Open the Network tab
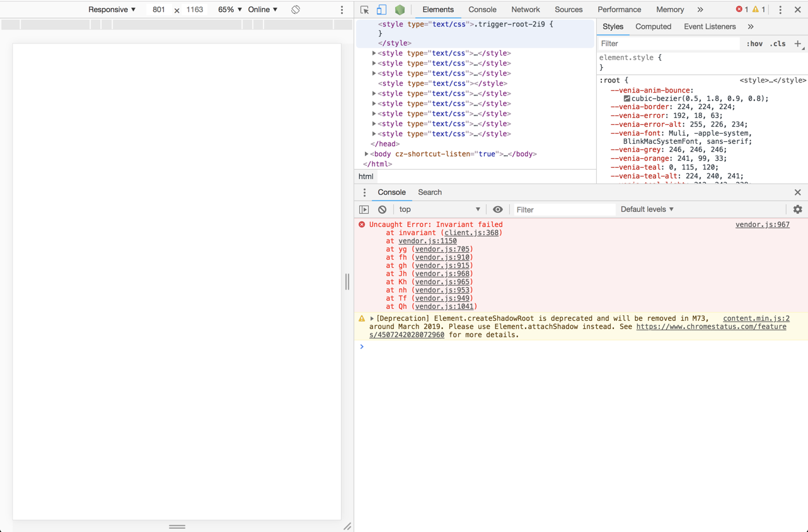 click(x=526, y=9)
